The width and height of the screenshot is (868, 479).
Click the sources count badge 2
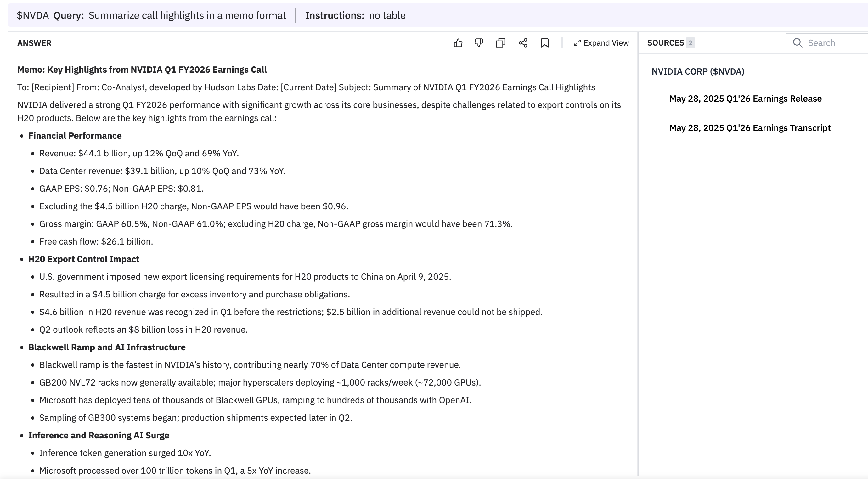pos(690,43)
